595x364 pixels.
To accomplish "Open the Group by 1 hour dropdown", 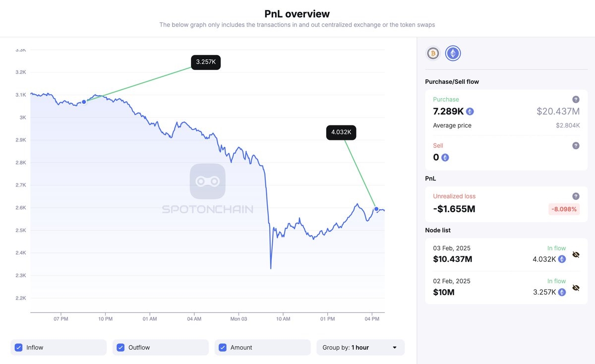I will click(x=360, y=348).
